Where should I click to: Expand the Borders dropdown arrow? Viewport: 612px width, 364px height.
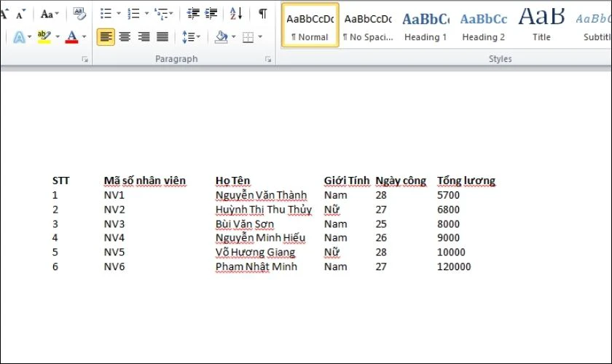[260, 37]
